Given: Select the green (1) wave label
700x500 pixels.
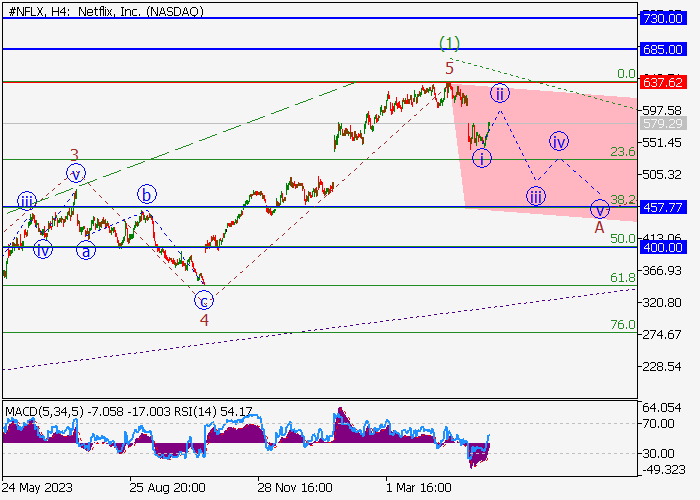Looking at the screenshot, I should (x=449, y=43).
